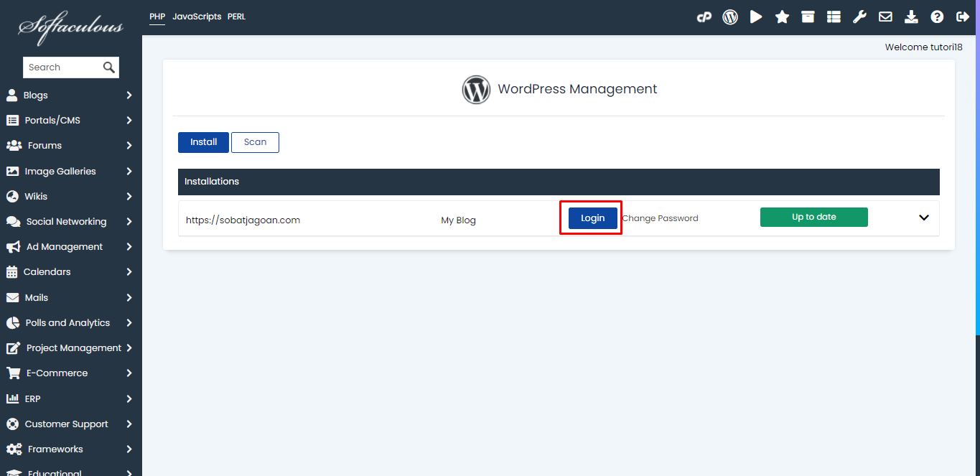Open all installations list icon
Screen dimensions: 980x476
coord(834,17)
